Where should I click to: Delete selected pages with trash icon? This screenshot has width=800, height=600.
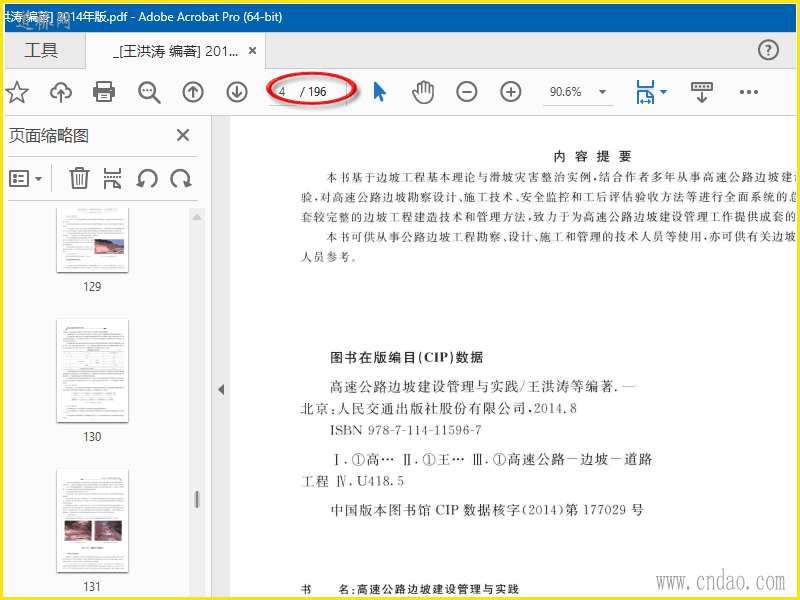pos(79,179)
